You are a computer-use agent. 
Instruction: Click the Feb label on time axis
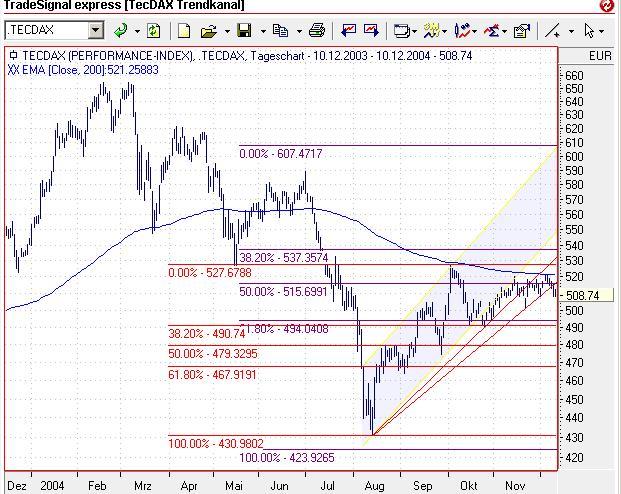pos(97,486)
